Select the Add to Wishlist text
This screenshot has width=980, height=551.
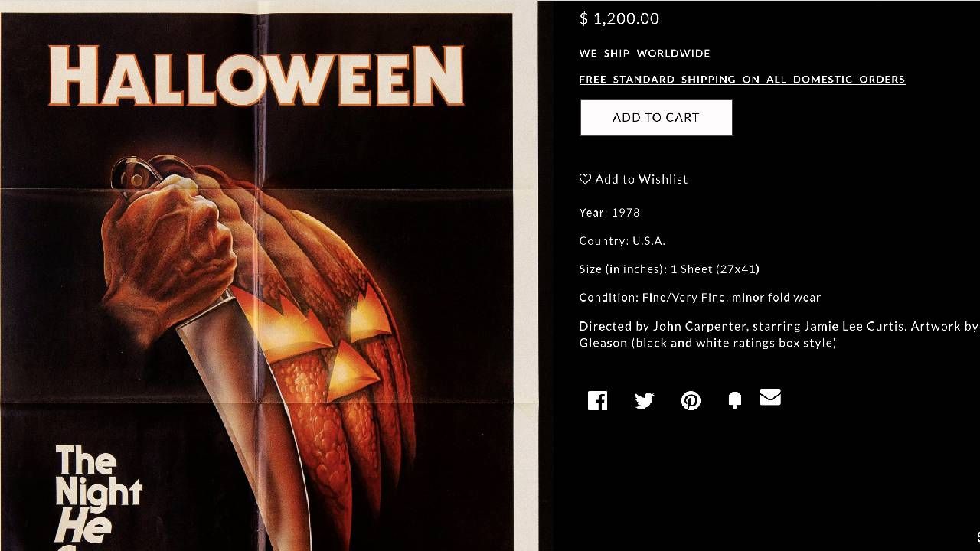[x=642, y=179]
